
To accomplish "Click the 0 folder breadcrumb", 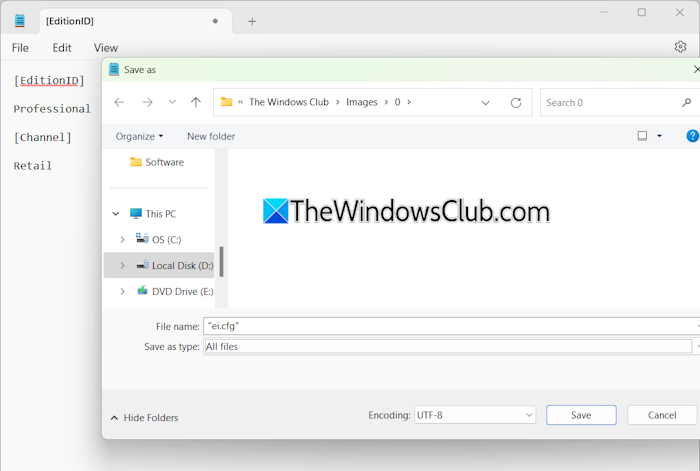I will (397, 102).
